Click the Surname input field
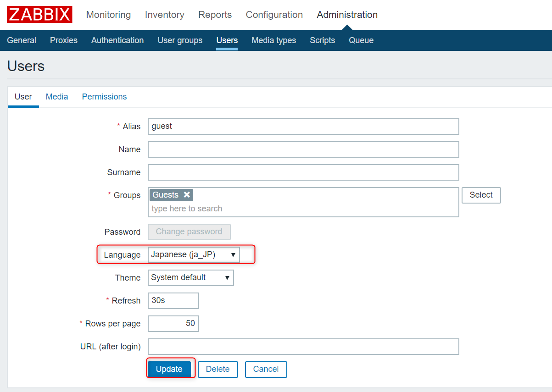Viewport: 552px width, 392px height. tap(303, 172)
